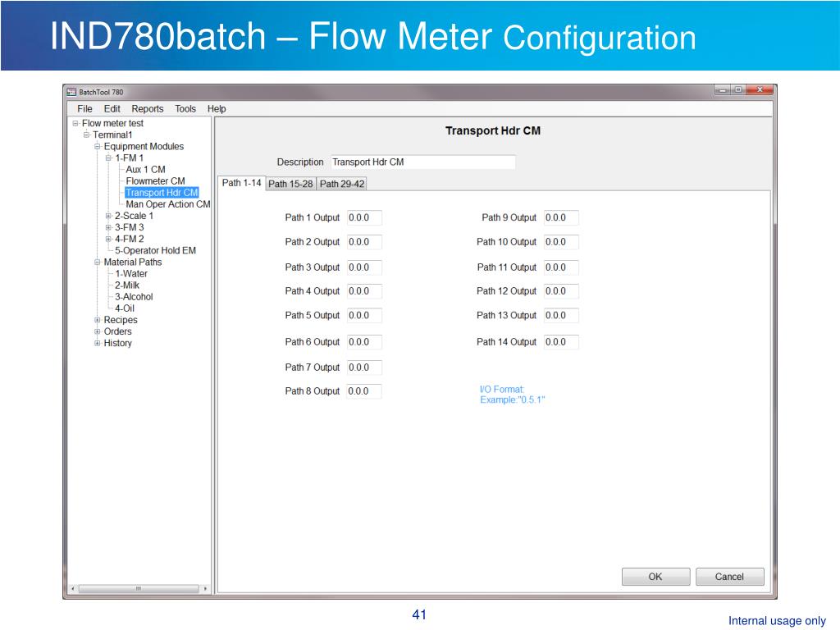Open the Edit menu

click(112, 109)
